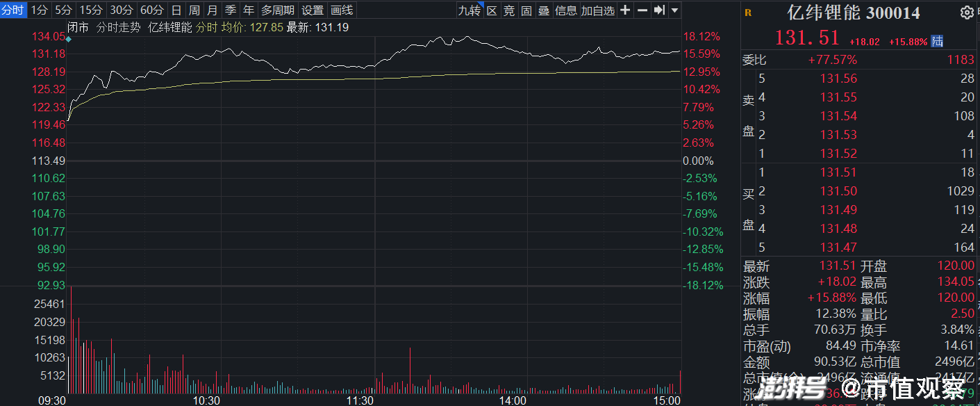Click the jump-to-latest arrow icon

658,10
